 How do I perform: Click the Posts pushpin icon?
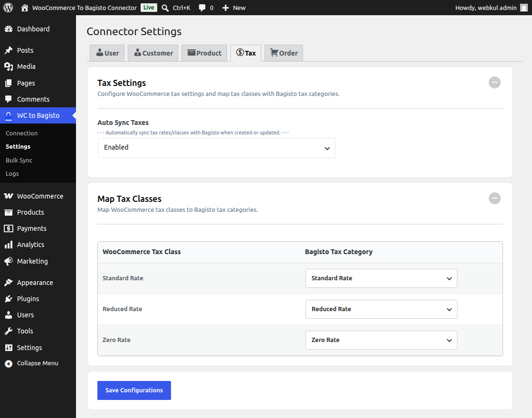9,50
